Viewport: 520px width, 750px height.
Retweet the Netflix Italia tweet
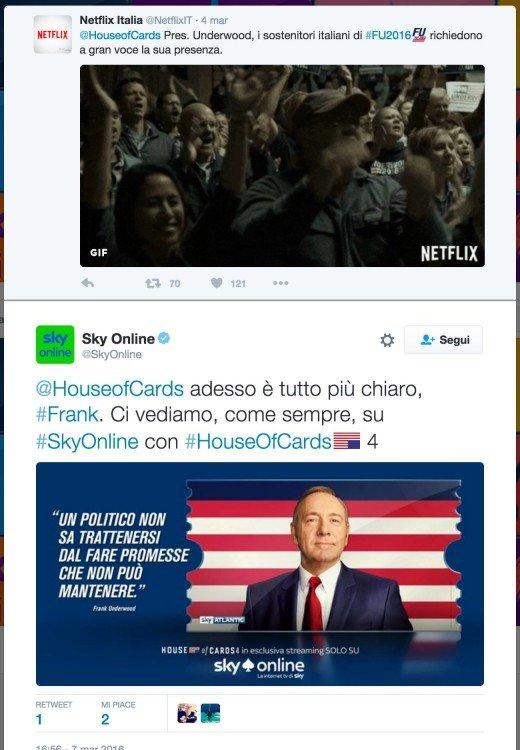point(153,283)
